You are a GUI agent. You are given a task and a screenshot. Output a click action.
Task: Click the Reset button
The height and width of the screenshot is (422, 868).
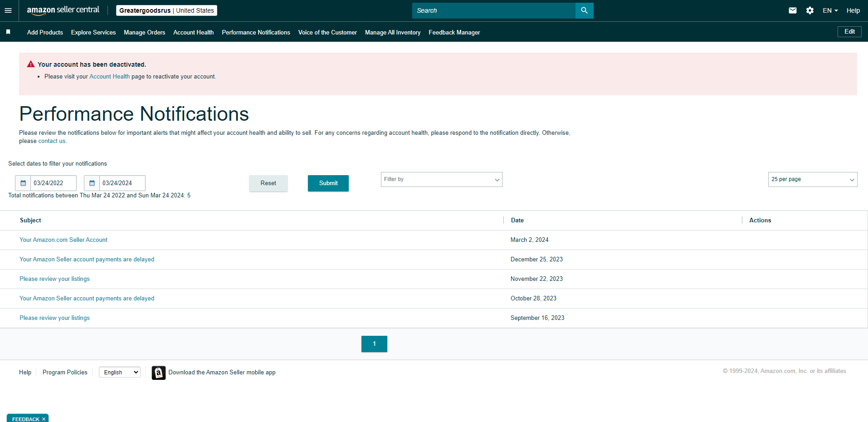click(268, 183)
